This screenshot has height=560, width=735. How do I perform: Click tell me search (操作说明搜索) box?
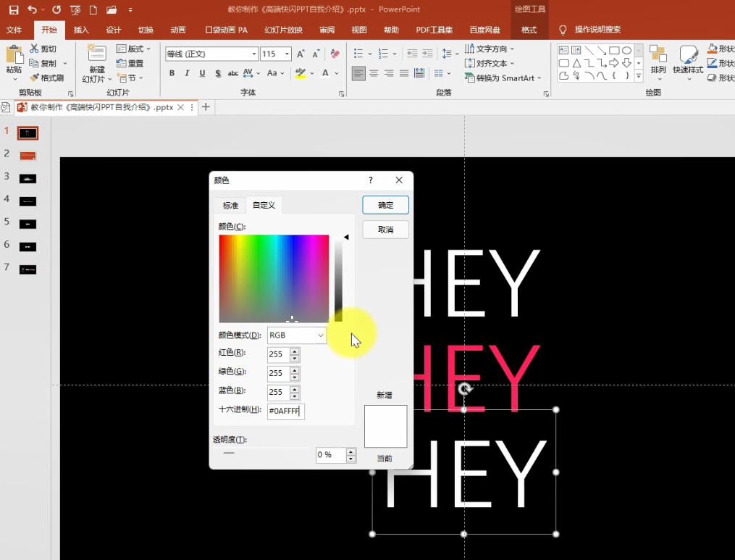coord(597,30)
